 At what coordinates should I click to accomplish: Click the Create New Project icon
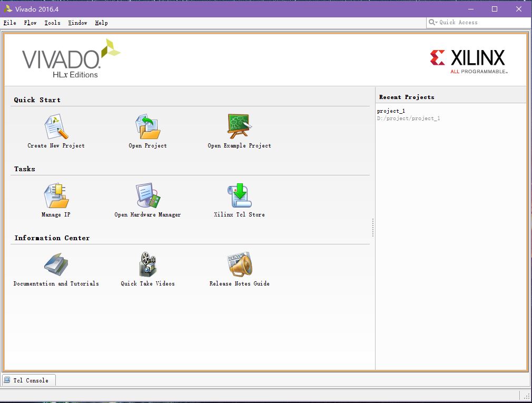pos(56,127)
